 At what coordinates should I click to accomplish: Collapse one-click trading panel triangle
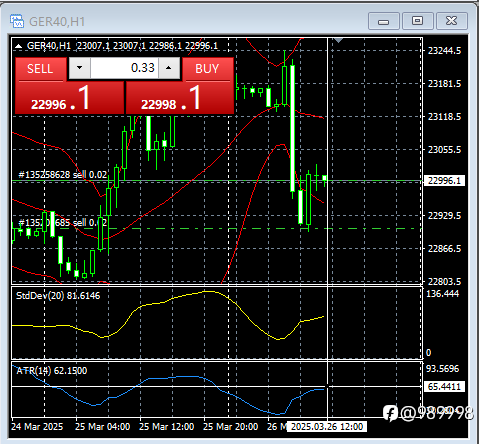click(x=18, y=46)
